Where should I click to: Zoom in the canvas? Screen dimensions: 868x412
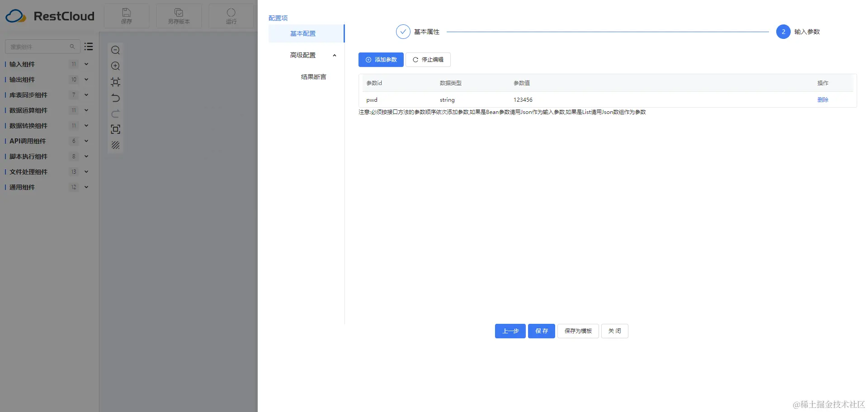tap(115, 66)
